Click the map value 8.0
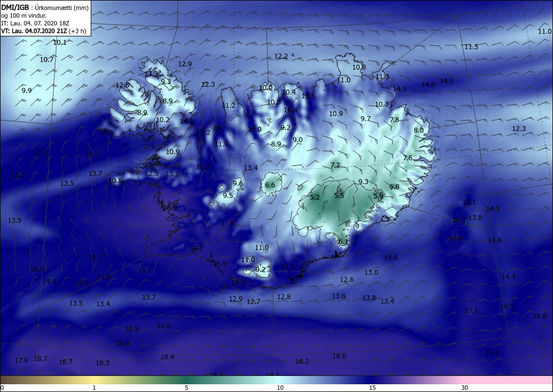 419,130
